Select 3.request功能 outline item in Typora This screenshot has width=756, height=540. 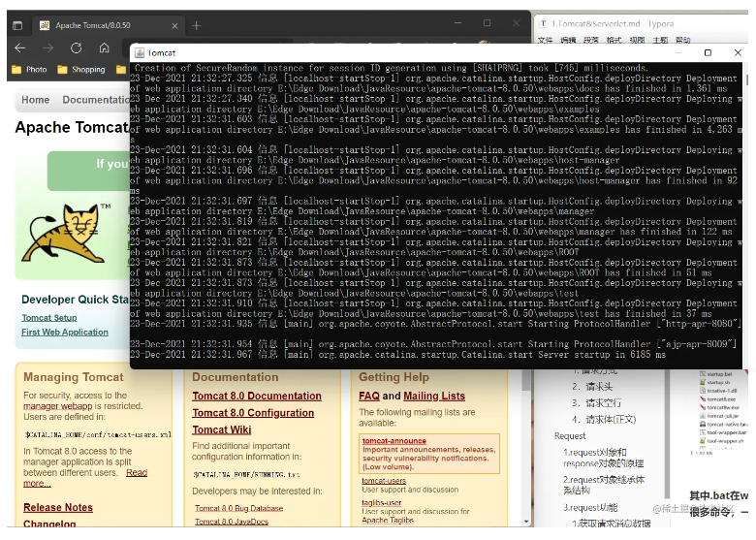point(590,507)
